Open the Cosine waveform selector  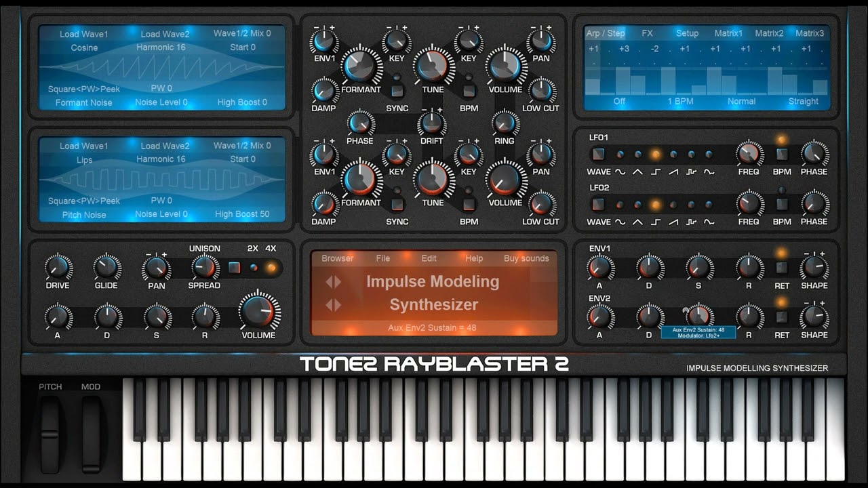point(84,48)
